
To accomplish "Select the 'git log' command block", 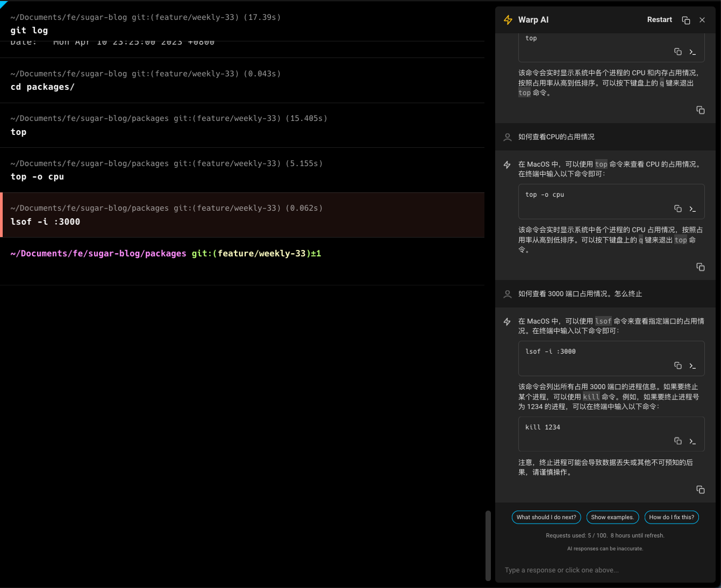I will pyautogui.click(x=242, y=24).
